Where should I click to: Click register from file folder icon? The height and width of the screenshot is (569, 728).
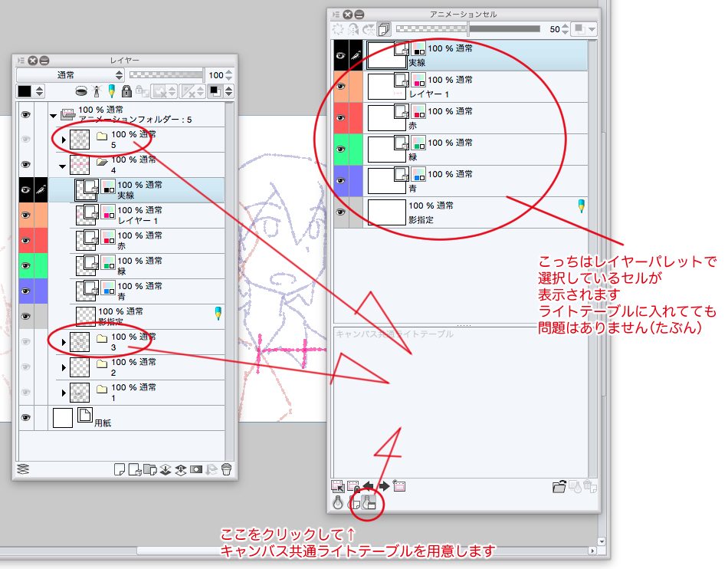[x=559, y=486]
